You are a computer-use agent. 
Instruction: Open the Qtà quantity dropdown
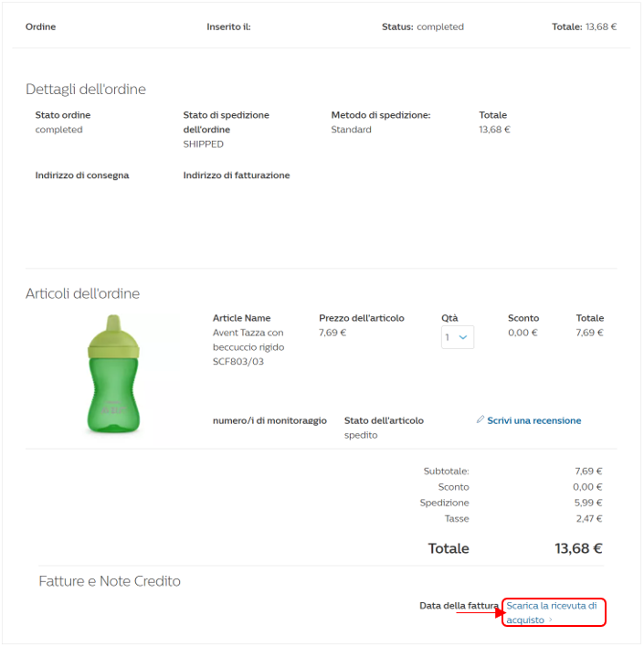tap(458, 337)
